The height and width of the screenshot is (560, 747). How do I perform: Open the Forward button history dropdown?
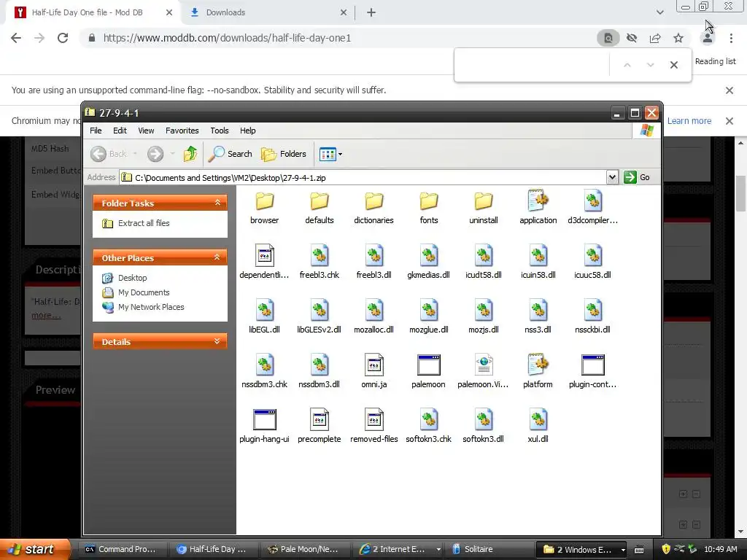tap(172, 154)
